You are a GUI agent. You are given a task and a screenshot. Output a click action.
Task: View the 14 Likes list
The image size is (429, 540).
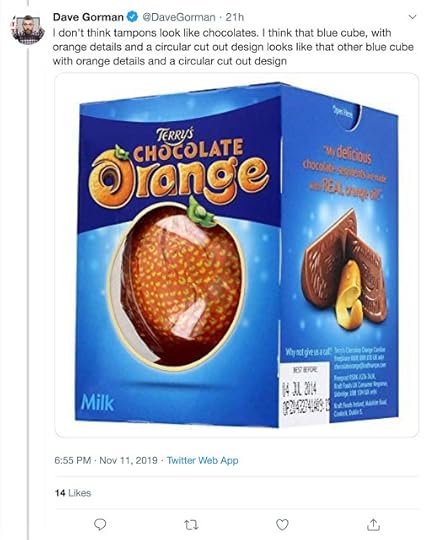pyautogui.click(x=73, y=493)
